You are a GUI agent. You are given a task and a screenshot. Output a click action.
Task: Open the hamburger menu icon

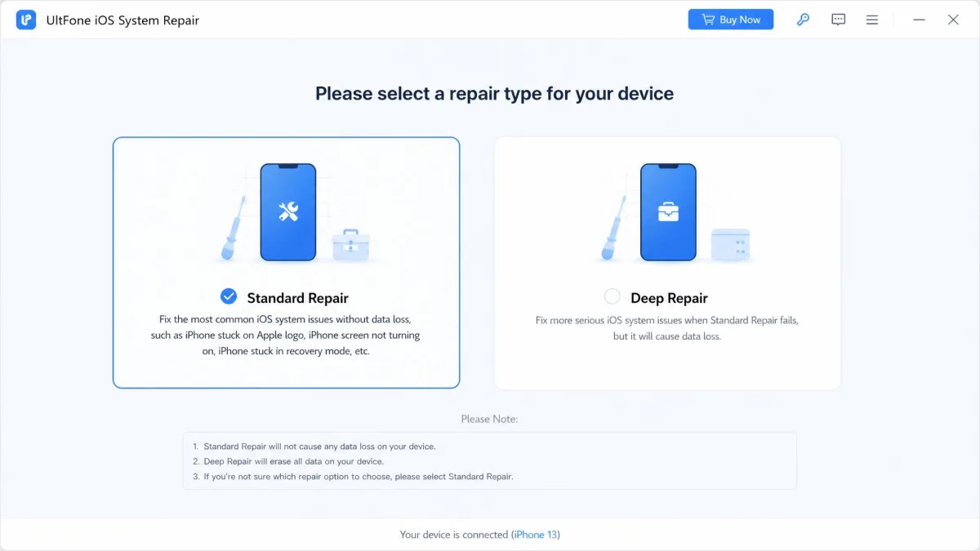[872, 20]
